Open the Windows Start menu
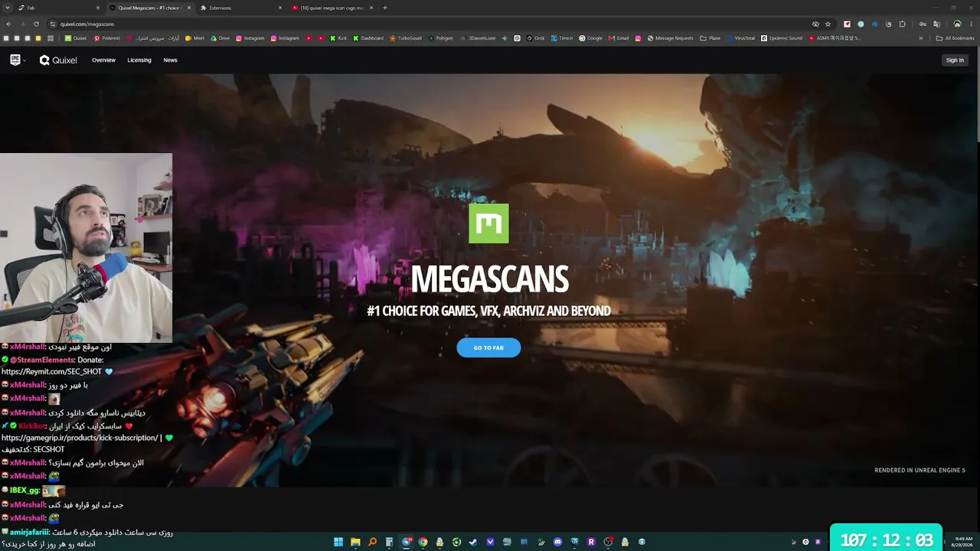The height and width of the screenshot is (551, 980). click(338, 542)
